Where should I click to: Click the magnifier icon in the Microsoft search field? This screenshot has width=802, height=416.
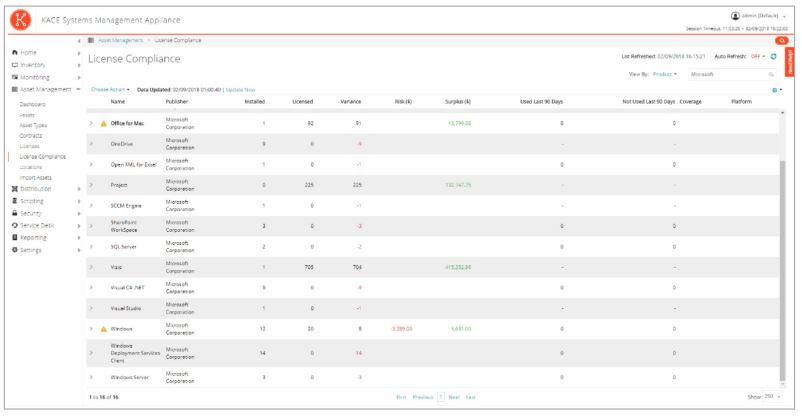pos(771,75)
